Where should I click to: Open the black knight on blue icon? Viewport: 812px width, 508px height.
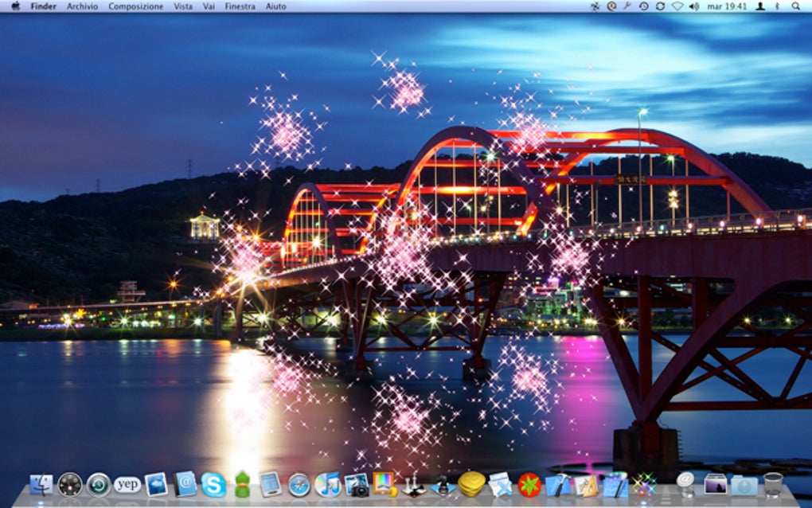pyautogui.click(x=443, y=486)
